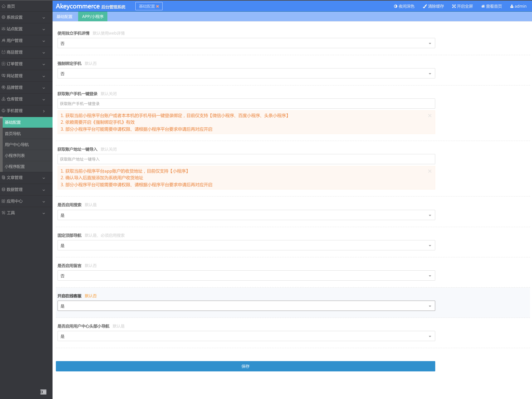Open the 使用独立手机详情 dropdown
532x399 pixels.
pos(246,43)
